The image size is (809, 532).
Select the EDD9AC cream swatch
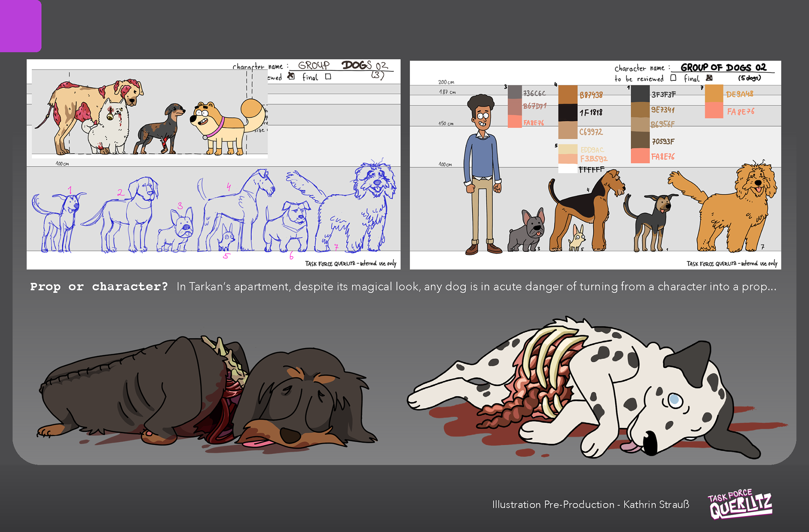567,149
